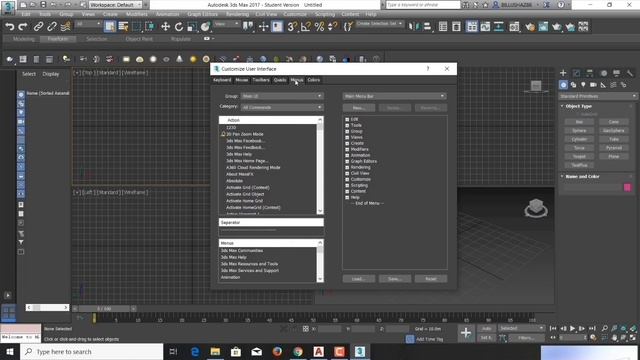
Task: Activate the Select and Link tool
Action: pos(38,27)
